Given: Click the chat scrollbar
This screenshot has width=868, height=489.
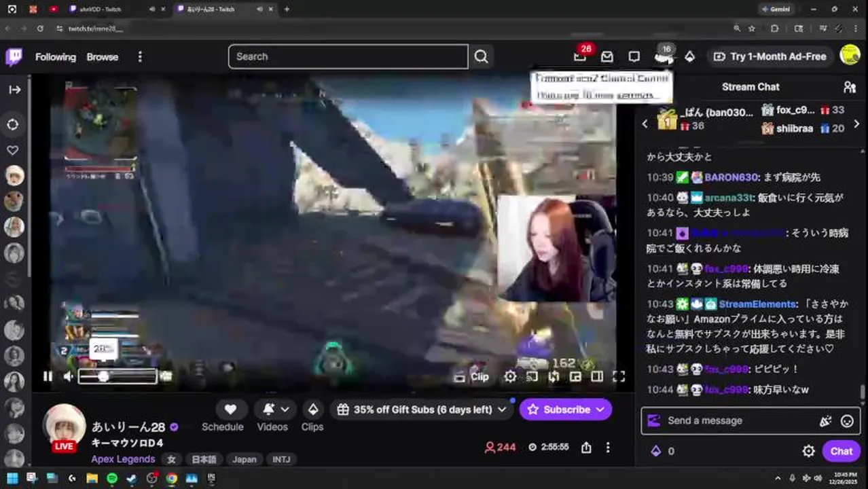Looking at the screenshot, I should (x=863, y=392).
